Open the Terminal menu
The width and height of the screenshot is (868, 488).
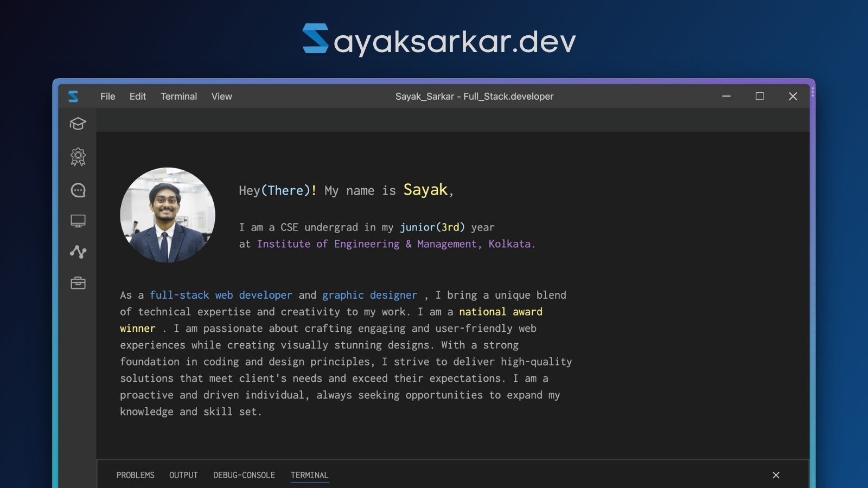[x=178, y=96]
